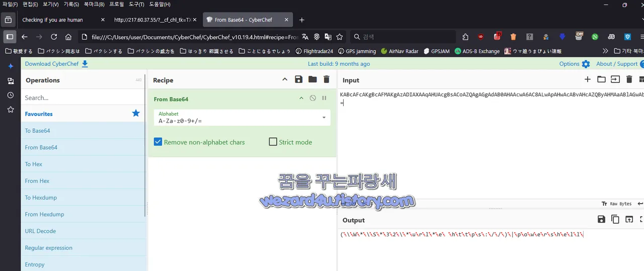The image size is (644, 271).
Task: Collapse the Recipe pane using the chevron
Action: pyautogui.click(x=285, y=79)
